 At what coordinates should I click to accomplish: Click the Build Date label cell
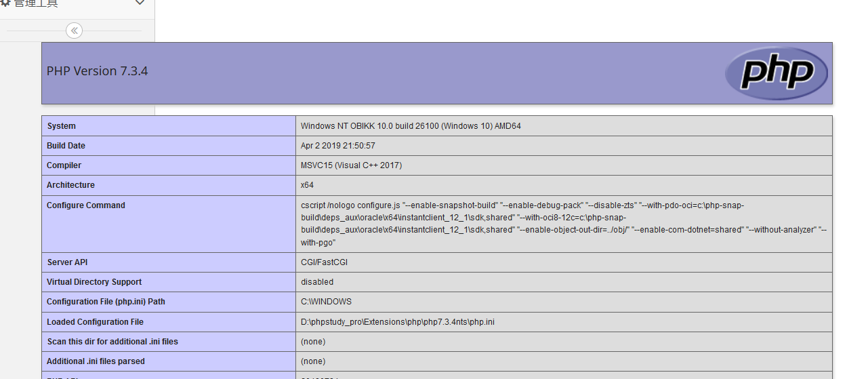click(x=66, y=146)
